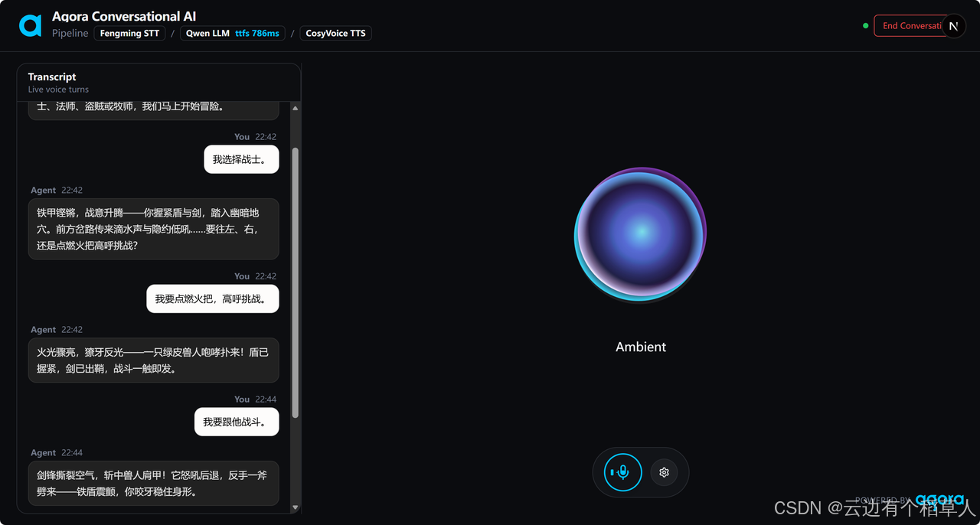The image size is (980, 525).
Task: Click the Powered by Agora logo
Action: [910, 500]
